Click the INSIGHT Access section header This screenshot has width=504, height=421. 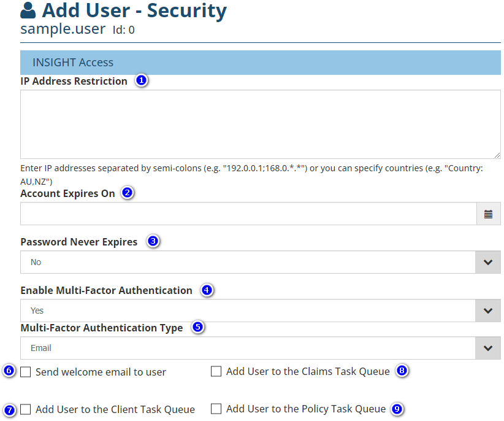point(261,63)
